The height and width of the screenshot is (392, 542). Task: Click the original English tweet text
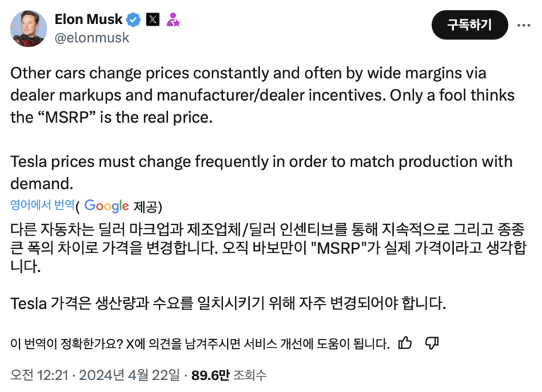point(263,128)
